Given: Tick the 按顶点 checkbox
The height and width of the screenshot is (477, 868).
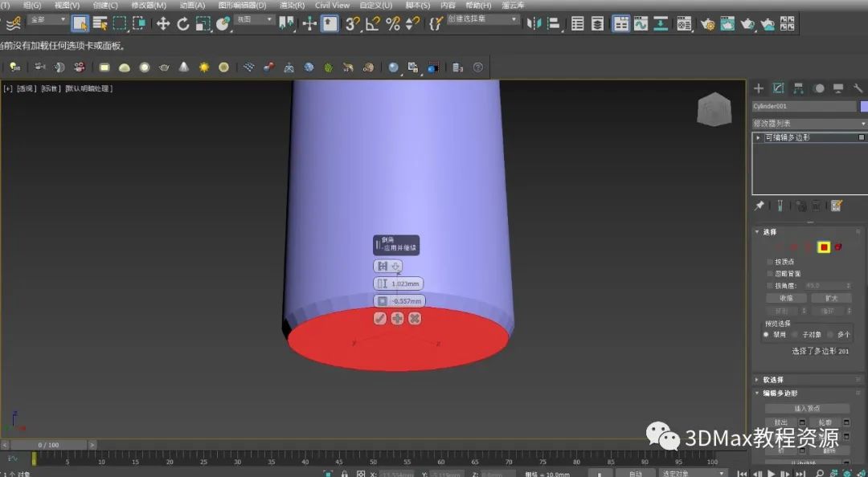Looking at the screenshot, I should point(769,262).
